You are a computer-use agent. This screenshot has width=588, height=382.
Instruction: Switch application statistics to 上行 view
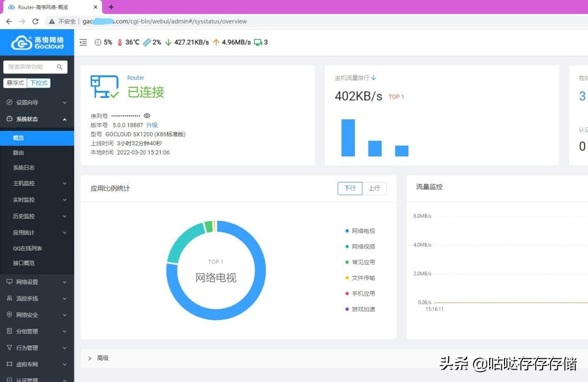pyautogui.click(x=375, y=188)
